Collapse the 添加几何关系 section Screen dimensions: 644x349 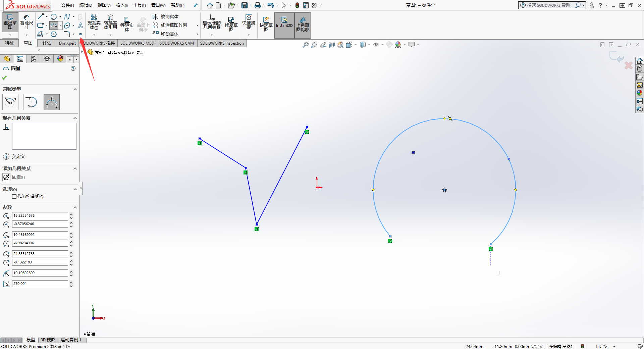coord(75,168)
